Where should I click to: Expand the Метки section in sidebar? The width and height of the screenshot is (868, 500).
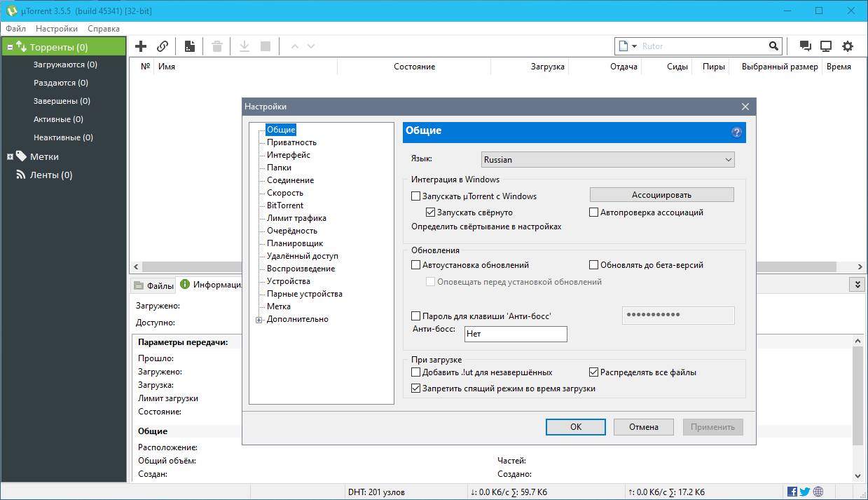pos(10,157)
